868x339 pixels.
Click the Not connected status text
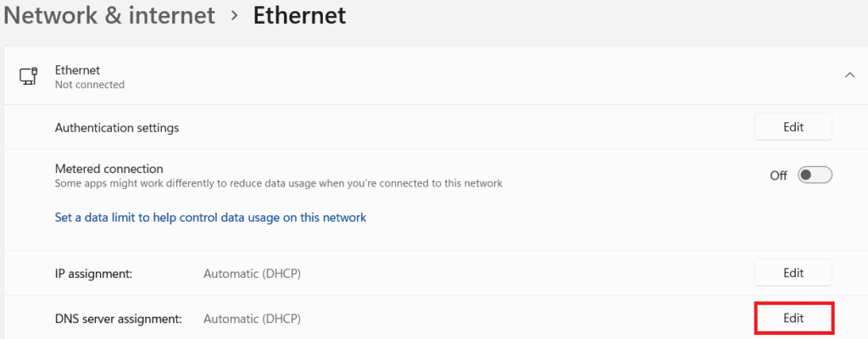90,85
